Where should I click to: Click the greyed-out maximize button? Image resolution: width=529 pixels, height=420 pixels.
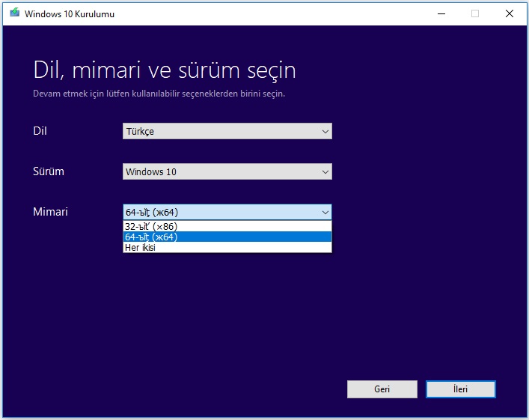[x=474, y=13]
